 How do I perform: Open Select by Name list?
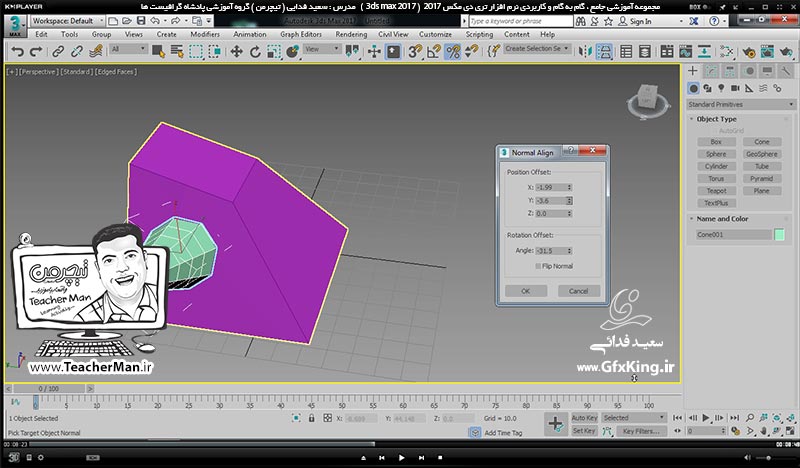(177, 52)
